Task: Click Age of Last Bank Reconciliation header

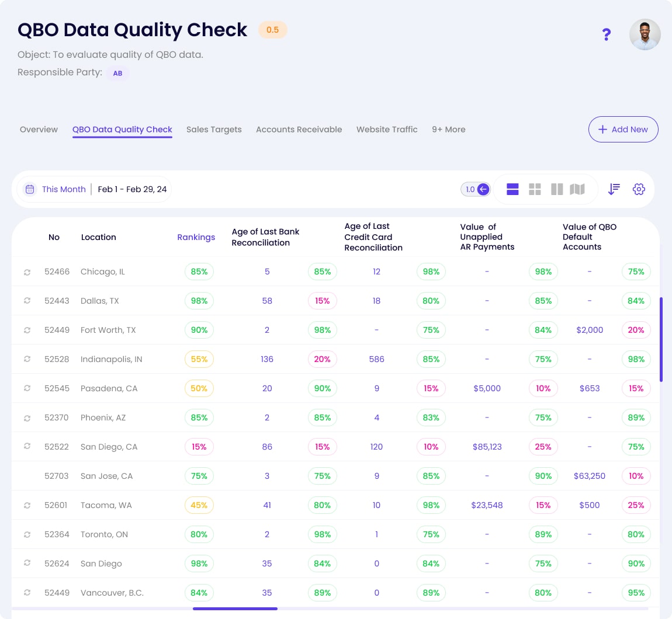Action: click(x=265, y=237)
